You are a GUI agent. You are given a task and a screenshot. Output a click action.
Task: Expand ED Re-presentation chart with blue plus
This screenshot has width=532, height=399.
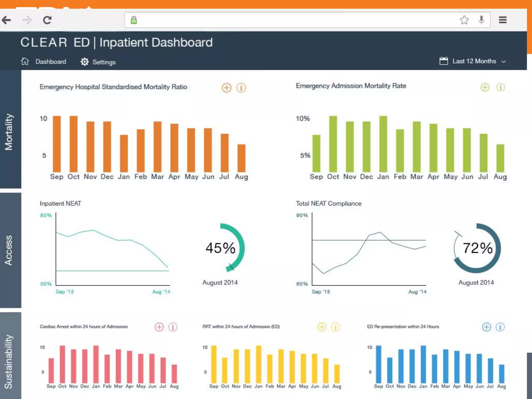[487, 327]
